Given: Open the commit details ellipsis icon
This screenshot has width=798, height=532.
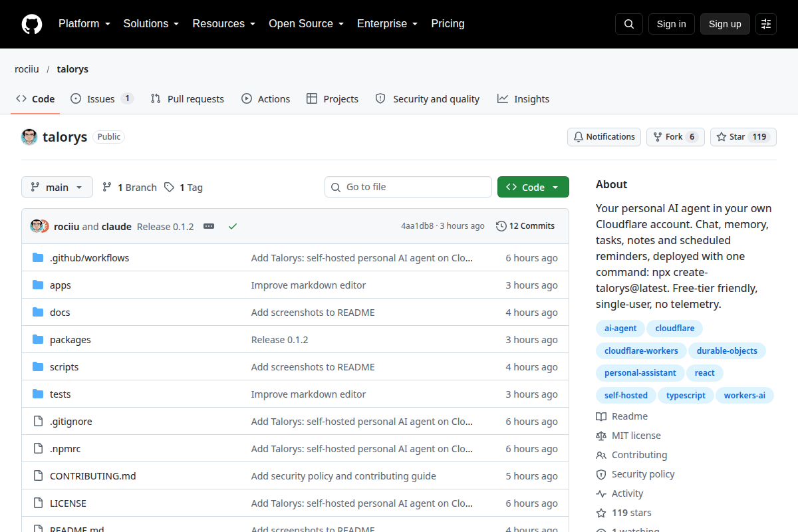Looking at the screenshot, I should [x=209, y=226].
